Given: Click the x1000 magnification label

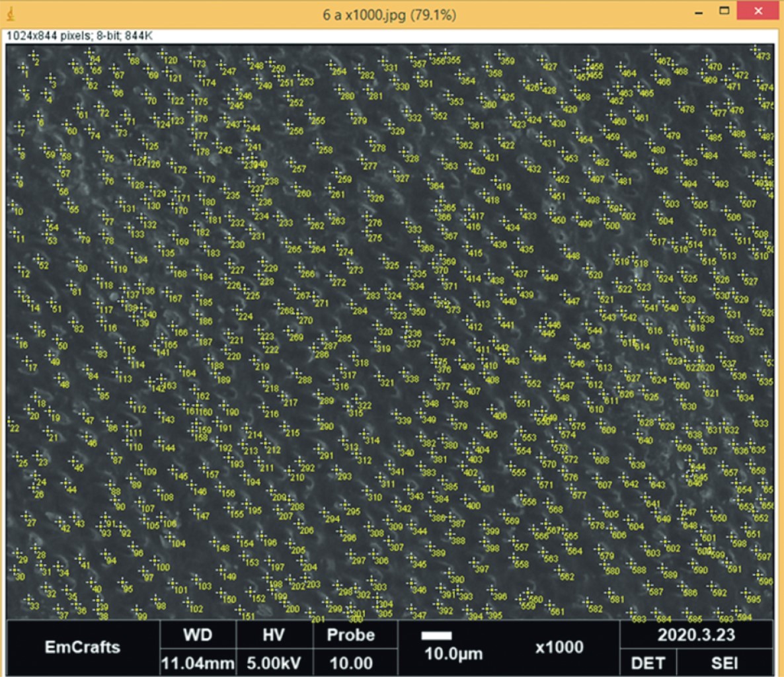Looking at the screenshot, I should [559, 647].
